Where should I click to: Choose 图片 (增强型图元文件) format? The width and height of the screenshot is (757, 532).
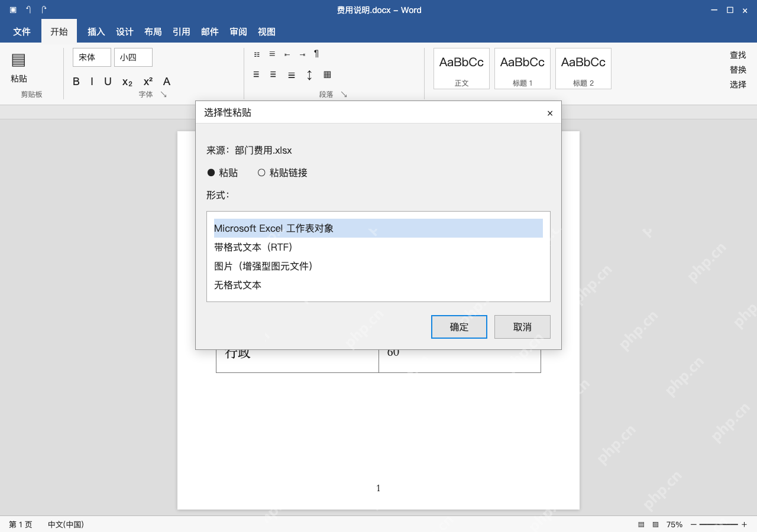(378, 266)
